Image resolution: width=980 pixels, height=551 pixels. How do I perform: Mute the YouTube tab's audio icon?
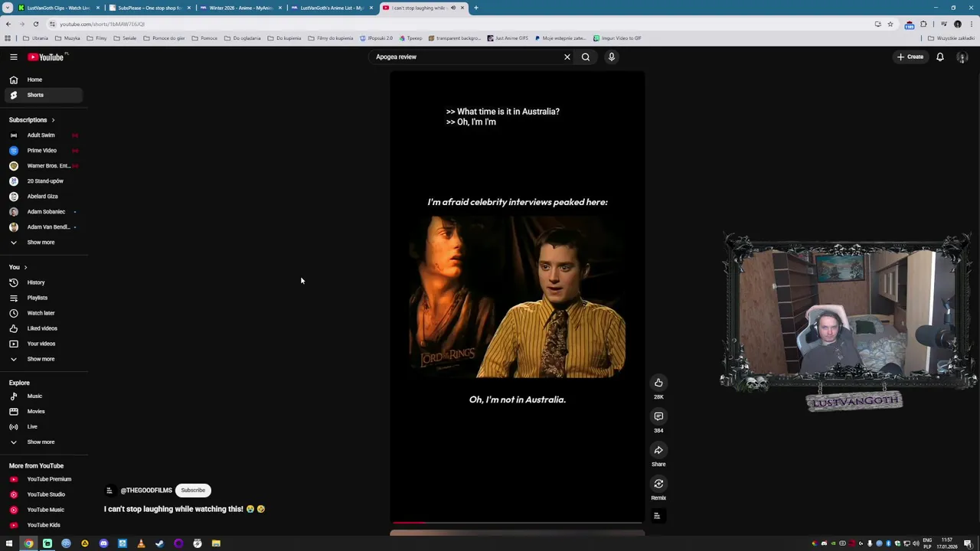coord(452,8)
